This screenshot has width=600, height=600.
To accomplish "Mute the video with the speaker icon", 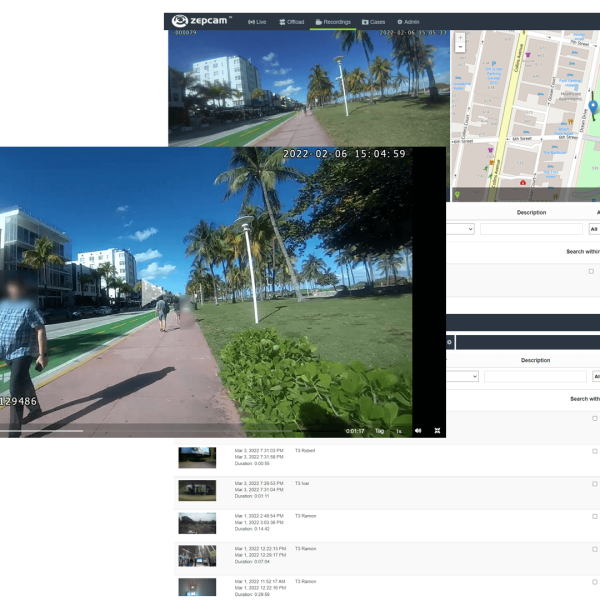I will [x=418, y=431].
